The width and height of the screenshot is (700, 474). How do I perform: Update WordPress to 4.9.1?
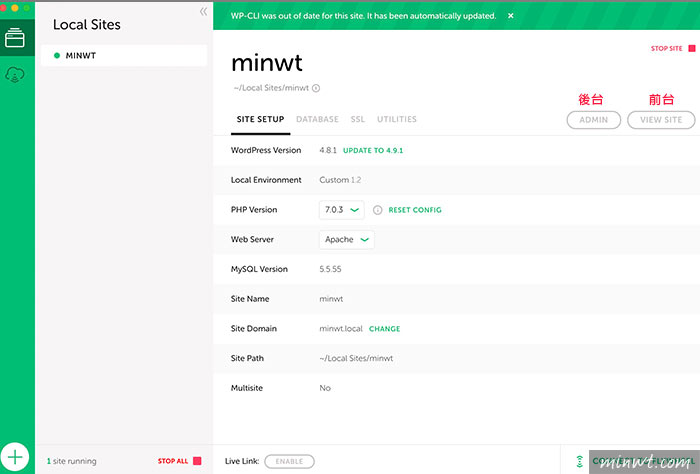pyautogui.click(x=373, y=150)
